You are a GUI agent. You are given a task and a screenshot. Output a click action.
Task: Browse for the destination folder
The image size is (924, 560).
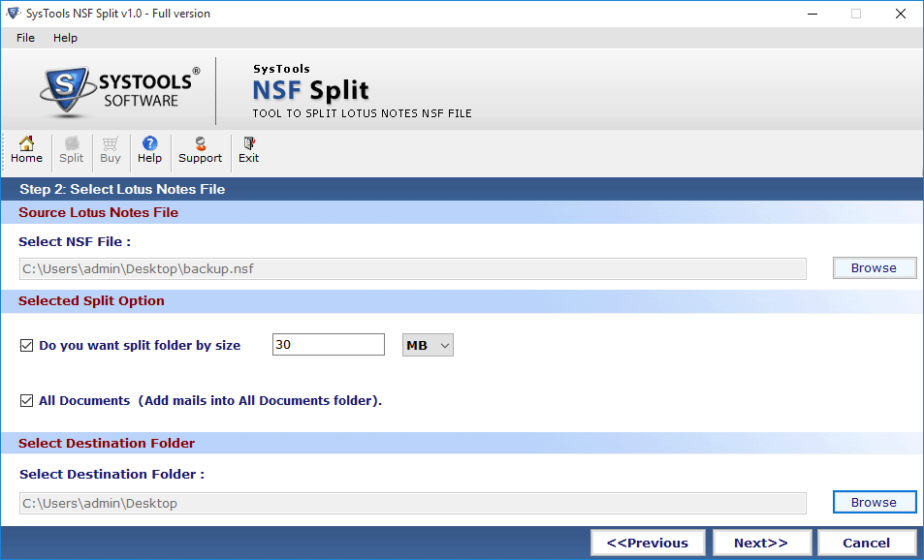pyautogui.click(x=875, y=502)
